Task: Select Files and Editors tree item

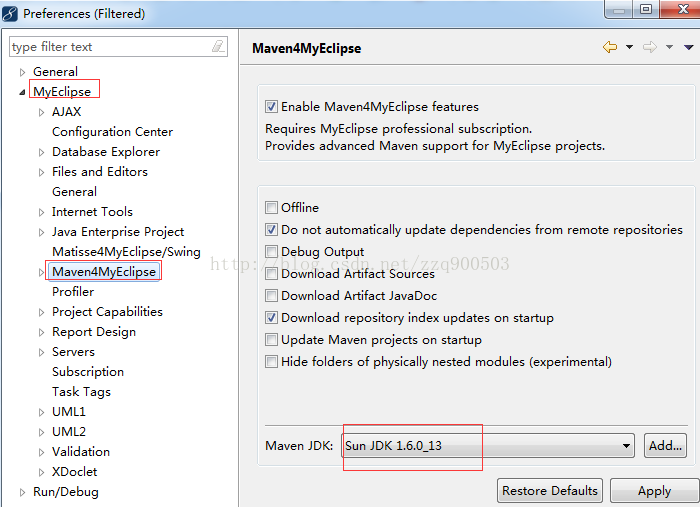Action: click(100, 172)
